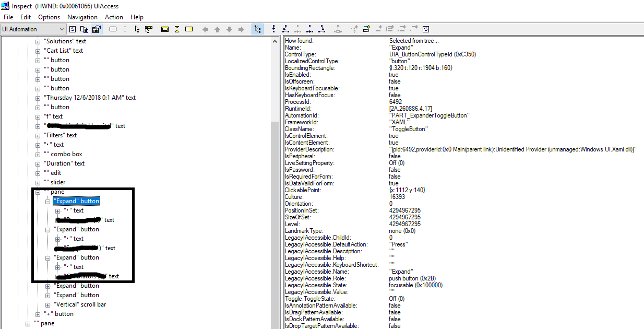Viewport: 644px width, 329px height.
Task: Open the SPI settings toolbar icon
Action: 96,29
